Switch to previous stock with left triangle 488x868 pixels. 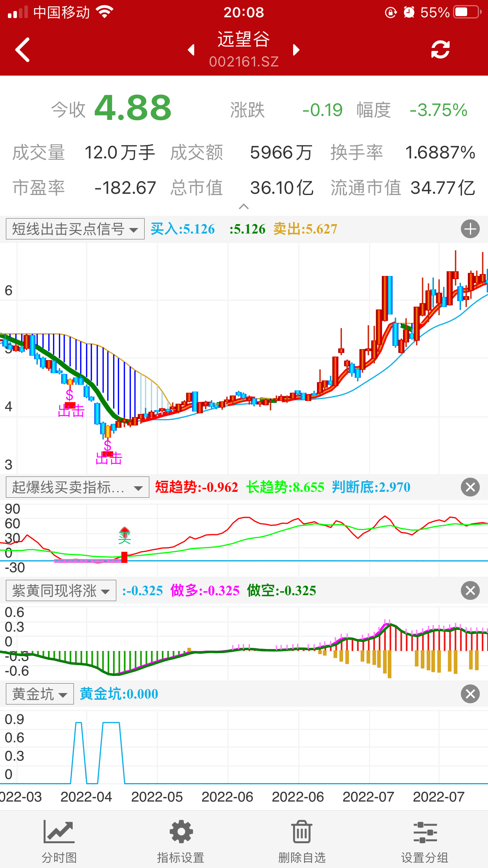point(191,50)
